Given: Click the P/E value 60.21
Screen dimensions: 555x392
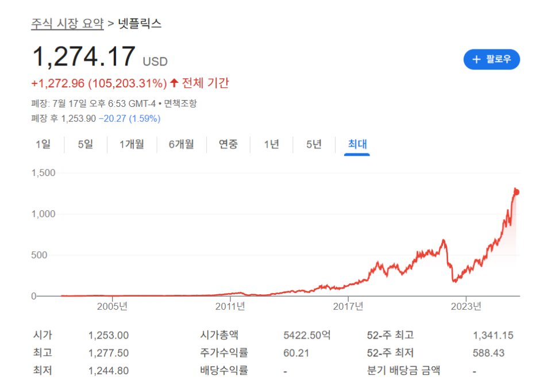Looking at the screenshot, I should [x=296, y=353].
